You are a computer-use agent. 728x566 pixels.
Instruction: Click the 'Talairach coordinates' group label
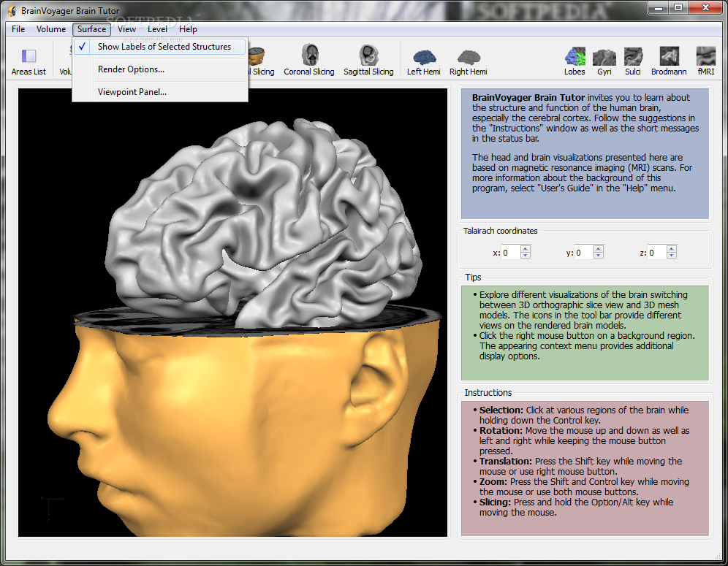[x=501, y=231]
